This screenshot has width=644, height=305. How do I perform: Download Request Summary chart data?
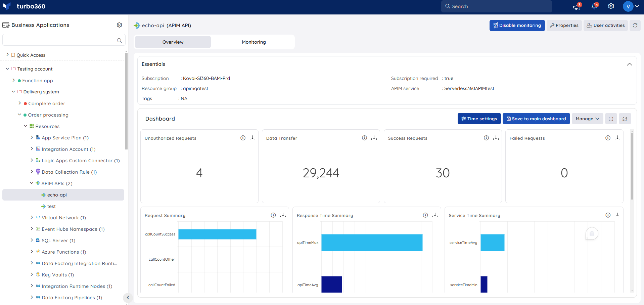[283, 215]
